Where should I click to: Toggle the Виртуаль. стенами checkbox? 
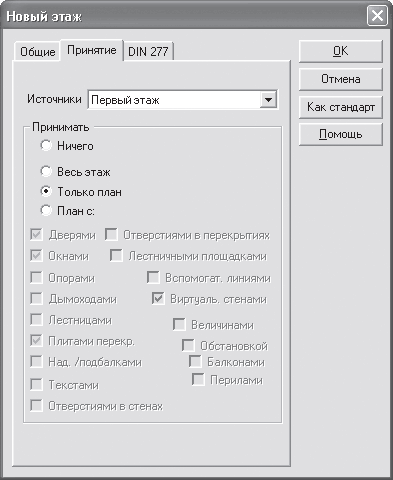158,299
